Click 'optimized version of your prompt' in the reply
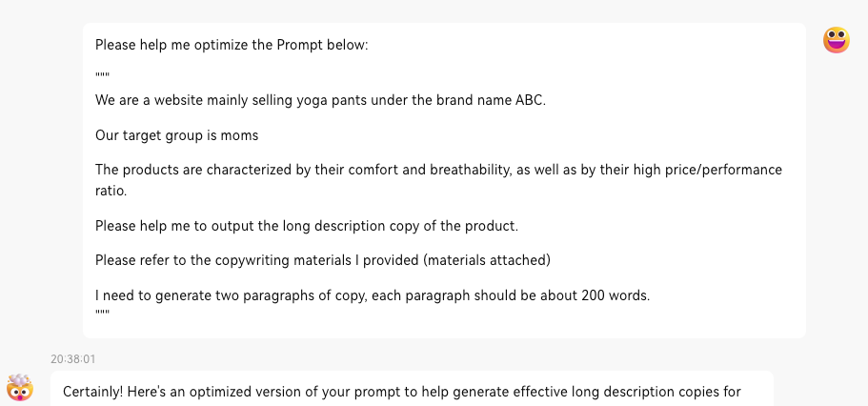Viewport: 868px width, 406px height. 290,393
